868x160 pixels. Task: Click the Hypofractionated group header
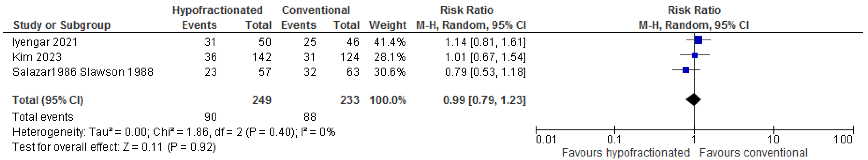217,10
